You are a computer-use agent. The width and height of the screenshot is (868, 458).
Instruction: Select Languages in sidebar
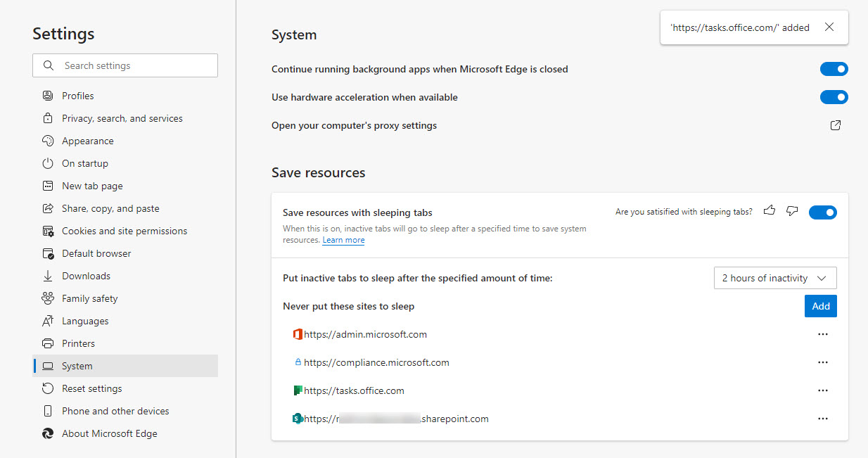[x=125, y=321]
